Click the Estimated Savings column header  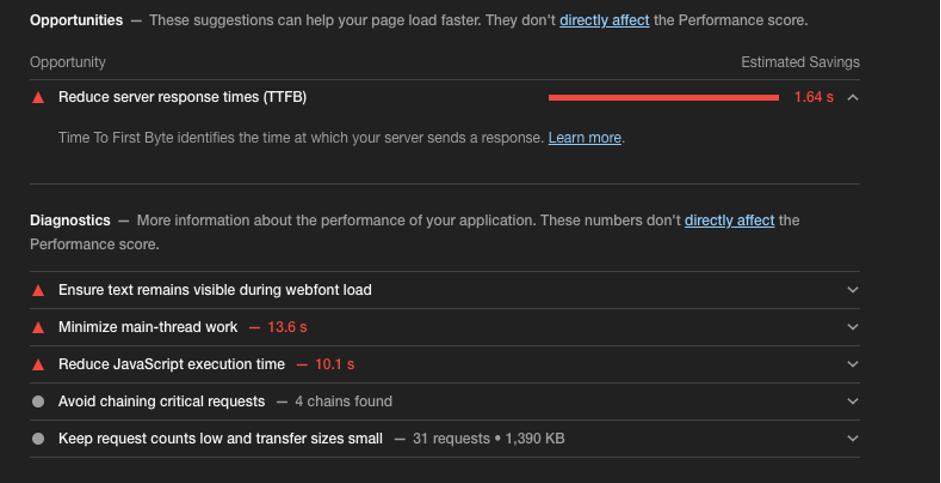click(x=799, y=62)
